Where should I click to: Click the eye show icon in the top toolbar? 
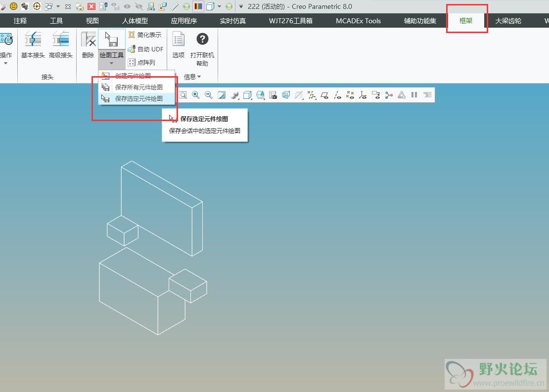(127, 6)
